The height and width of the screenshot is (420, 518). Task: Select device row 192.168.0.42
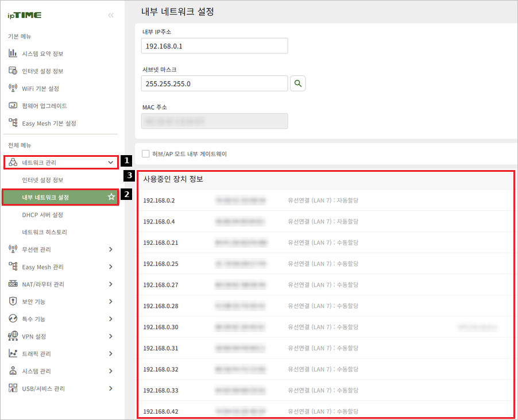pos(326,410)
